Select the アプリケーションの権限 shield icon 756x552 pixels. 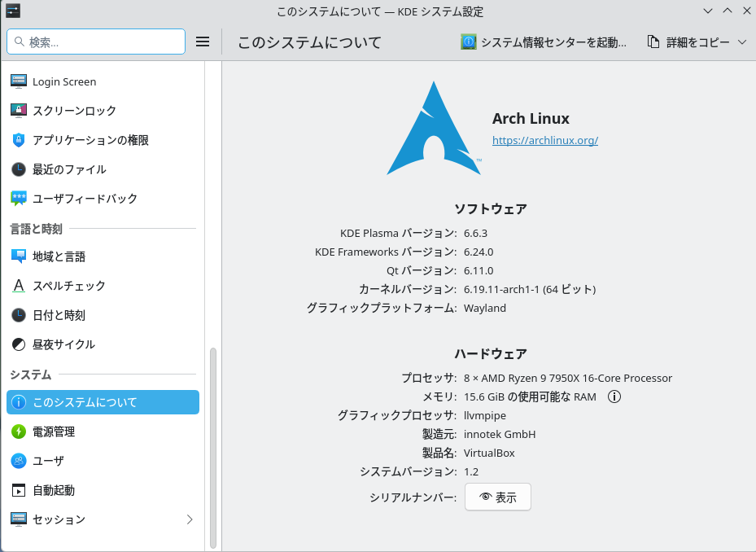[18, 140]
